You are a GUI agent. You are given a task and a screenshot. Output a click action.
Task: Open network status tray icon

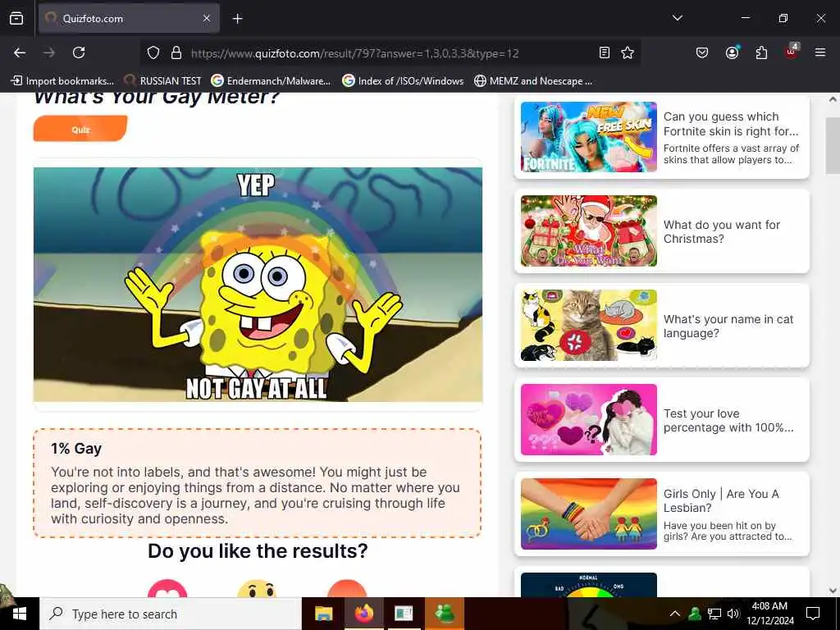tap(714, 614)
